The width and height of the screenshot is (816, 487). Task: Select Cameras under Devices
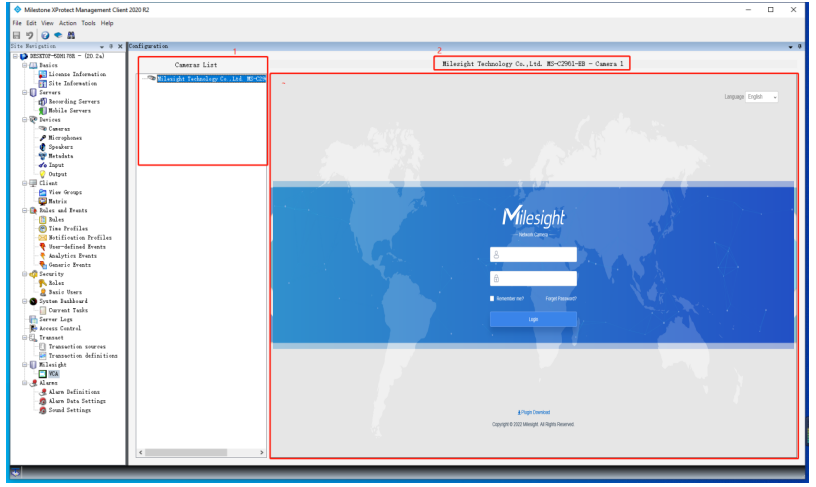coord(59,129)
